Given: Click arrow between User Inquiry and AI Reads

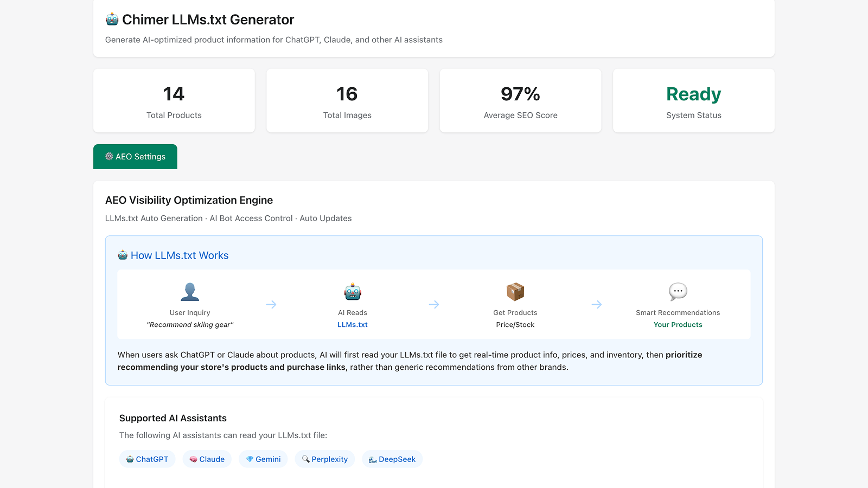Looking at the screenshot, I should [x=271, y=305].
